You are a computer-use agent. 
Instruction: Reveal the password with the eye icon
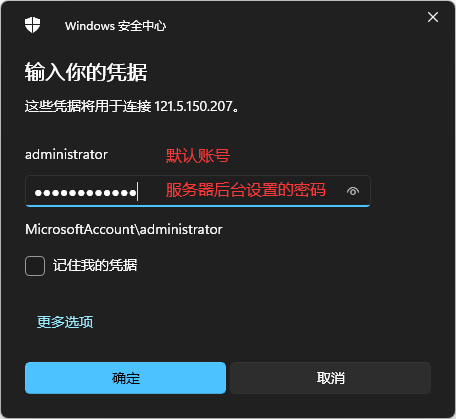tap(353, 191)
